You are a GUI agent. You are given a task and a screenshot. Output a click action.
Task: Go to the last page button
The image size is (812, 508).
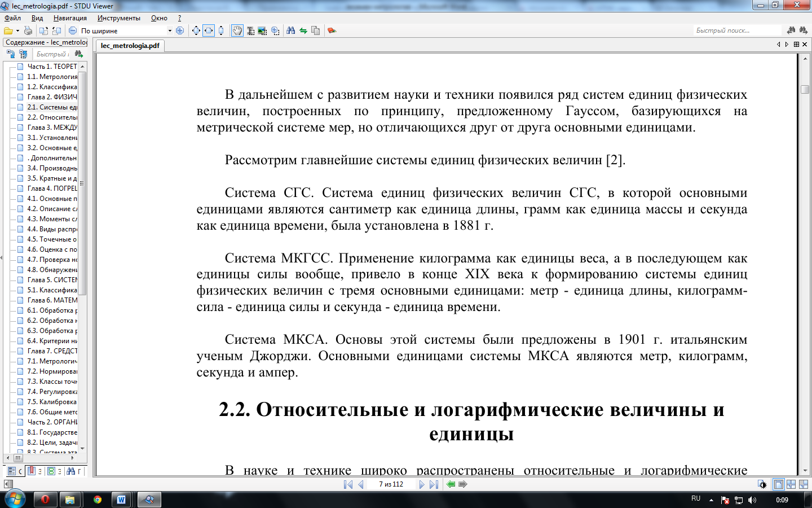(434, 484)
